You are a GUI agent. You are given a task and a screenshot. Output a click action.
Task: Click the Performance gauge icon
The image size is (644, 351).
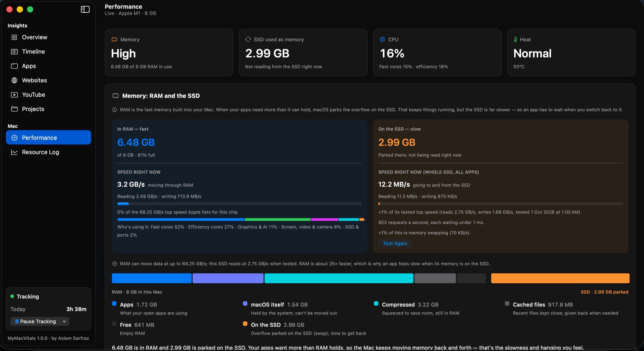coord(14,138)
